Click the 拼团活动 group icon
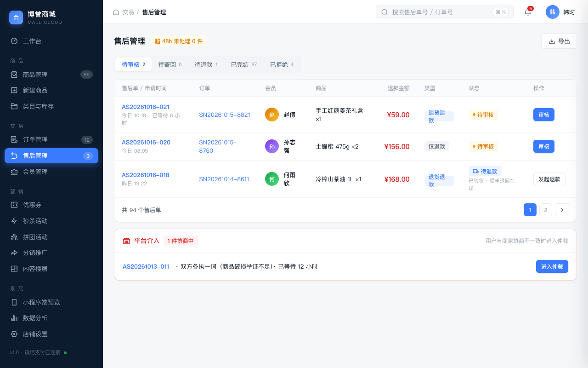Viewport: 588px width, 368px height. (x=14, y=237)
